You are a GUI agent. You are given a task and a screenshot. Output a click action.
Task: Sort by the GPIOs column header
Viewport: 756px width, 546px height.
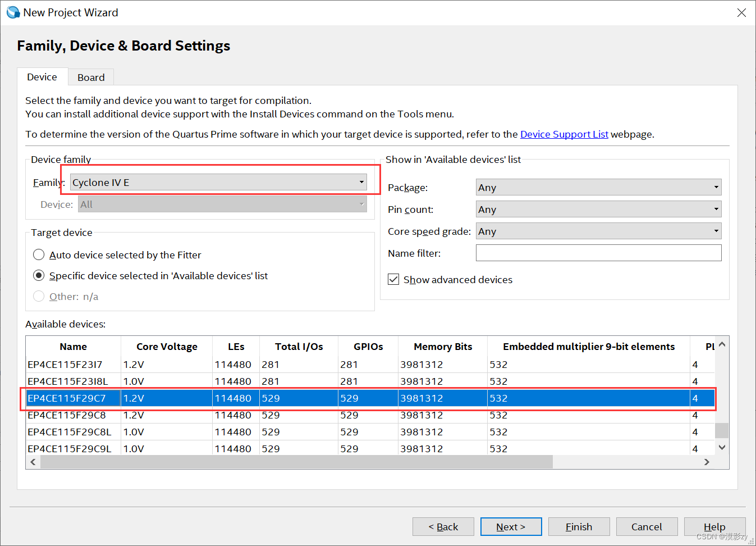368,347
